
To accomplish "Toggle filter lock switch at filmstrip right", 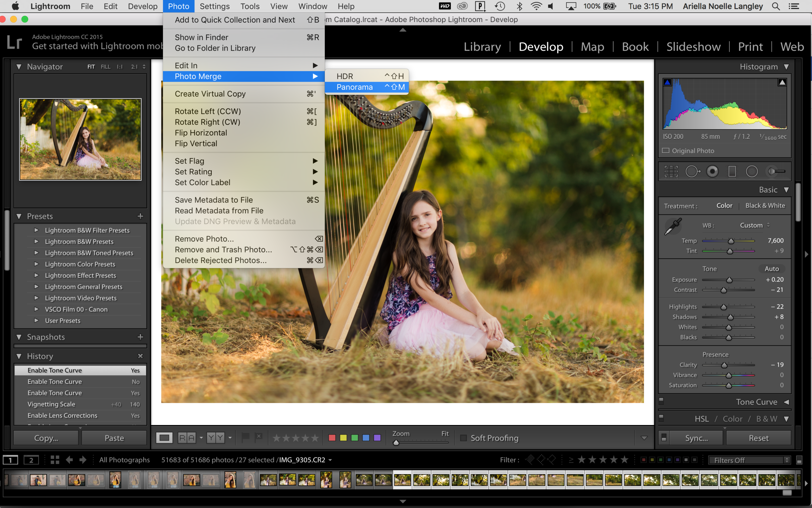I will [x=799, y=460].
